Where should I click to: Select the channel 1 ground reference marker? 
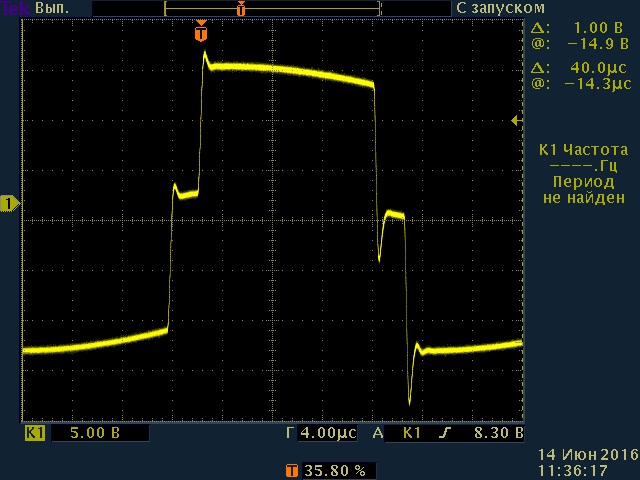pyautogui.click(x=9, y=204)
